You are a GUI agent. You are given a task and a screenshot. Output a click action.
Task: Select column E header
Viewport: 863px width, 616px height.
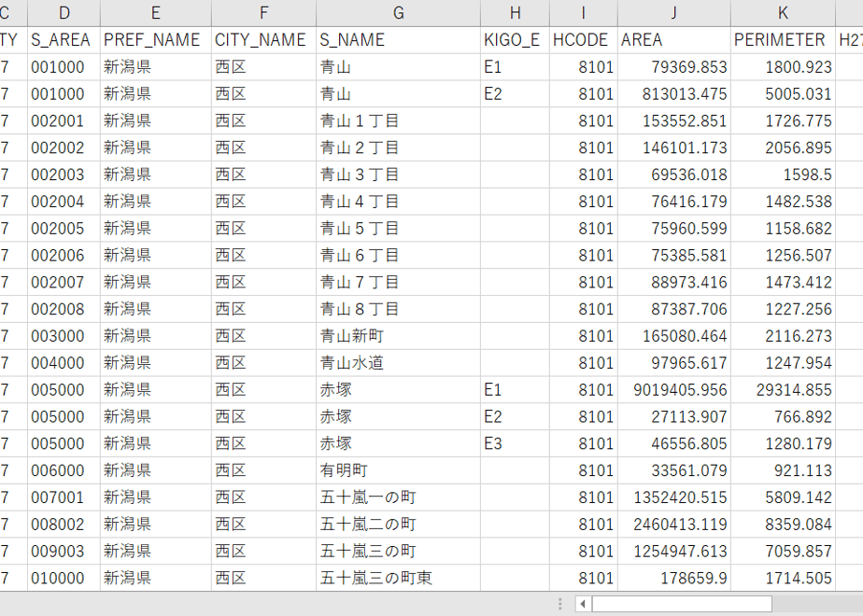[x=156, y=13]
